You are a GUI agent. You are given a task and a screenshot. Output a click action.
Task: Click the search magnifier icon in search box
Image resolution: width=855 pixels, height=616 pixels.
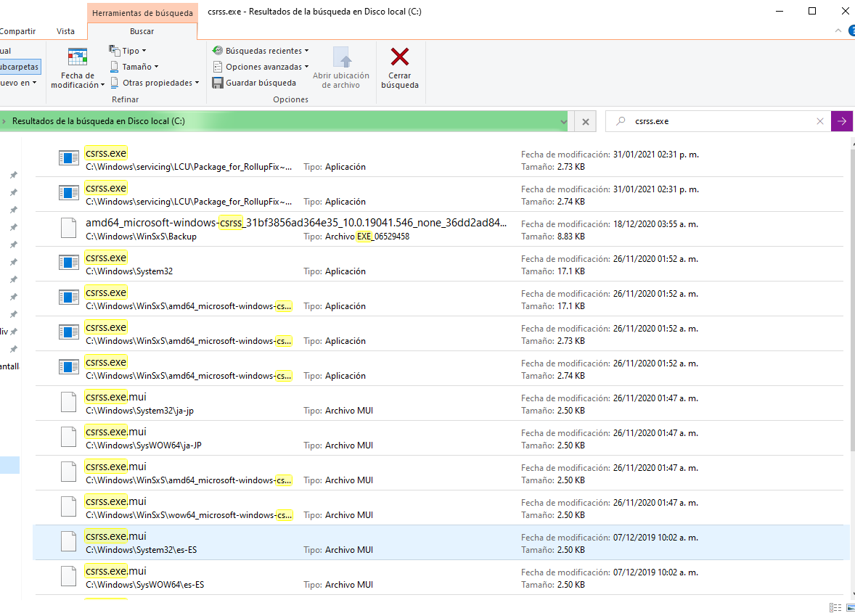[621, 121]
